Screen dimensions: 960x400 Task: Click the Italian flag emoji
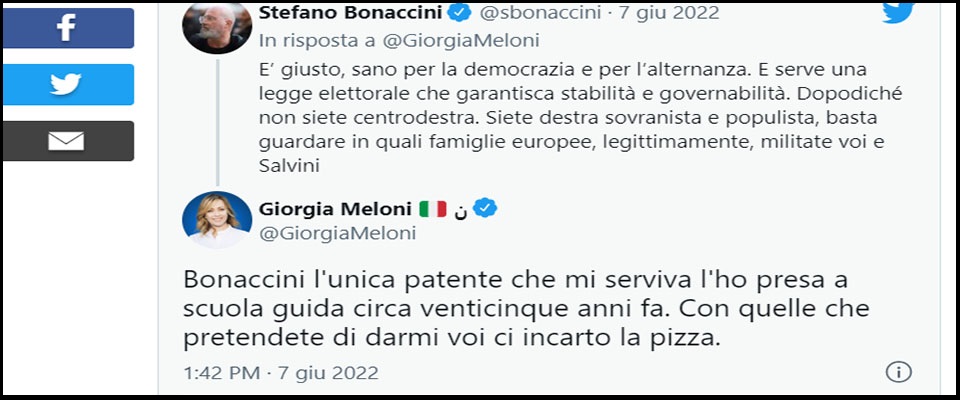pyautogui.click(x=432, y=209)
